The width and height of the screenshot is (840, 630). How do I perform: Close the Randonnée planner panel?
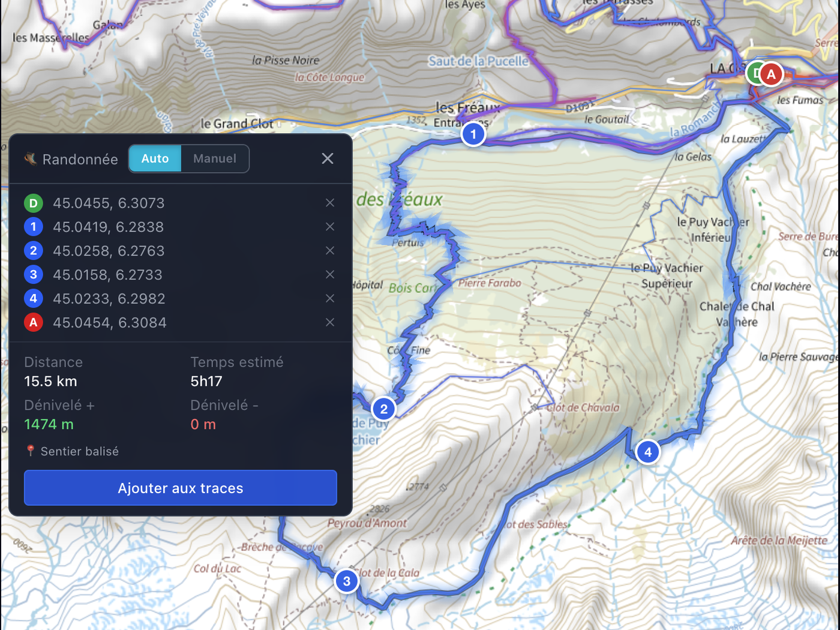pyautogui.click(x=327, y=158)
